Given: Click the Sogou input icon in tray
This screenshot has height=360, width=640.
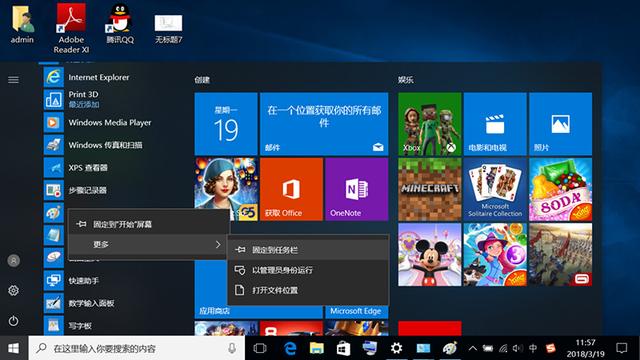Looking at the screenshot, I should [x=551, y=348].
